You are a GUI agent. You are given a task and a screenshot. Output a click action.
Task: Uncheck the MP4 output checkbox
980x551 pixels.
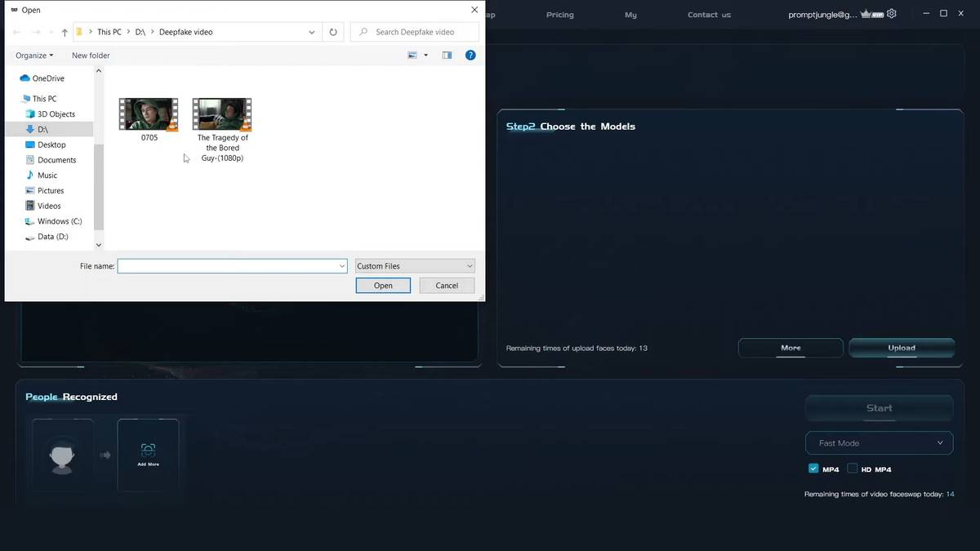tap(813, 469)
